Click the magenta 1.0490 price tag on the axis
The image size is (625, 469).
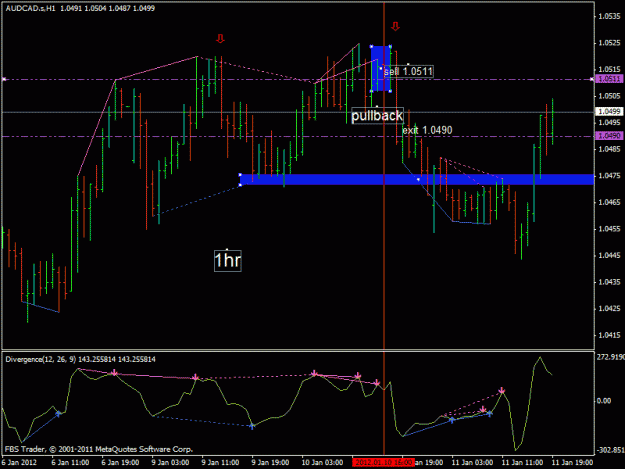tap(609, 136)
